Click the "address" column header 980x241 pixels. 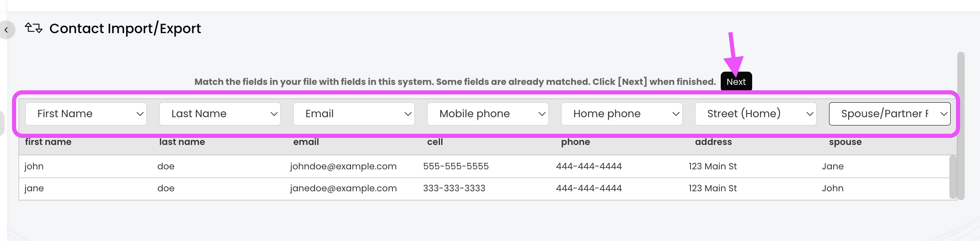[713, 142]
